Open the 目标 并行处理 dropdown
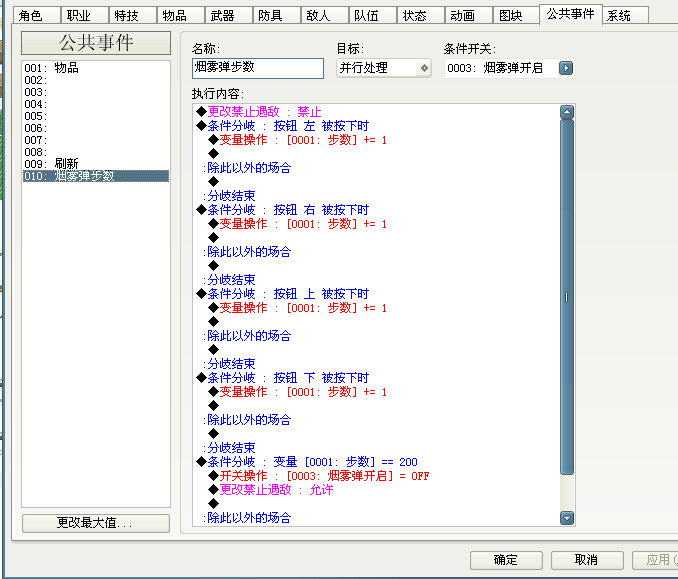Viewport: 678px width, 579px height. [384, 68]
